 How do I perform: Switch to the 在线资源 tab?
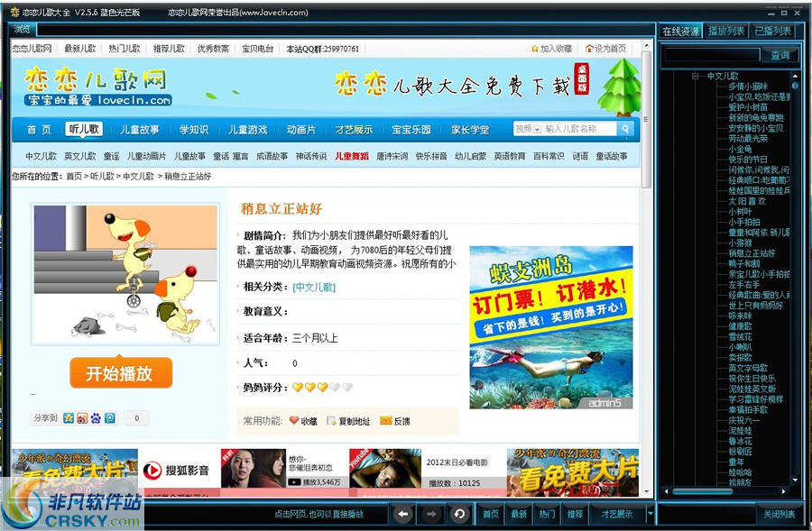tap(680, 31)
